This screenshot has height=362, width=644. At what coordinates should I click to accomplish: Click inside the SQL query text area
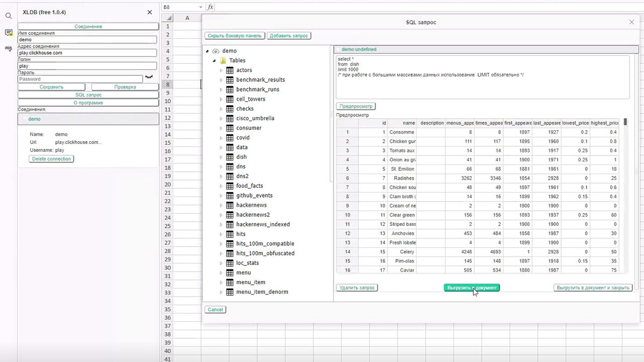[x=483, y=77]
